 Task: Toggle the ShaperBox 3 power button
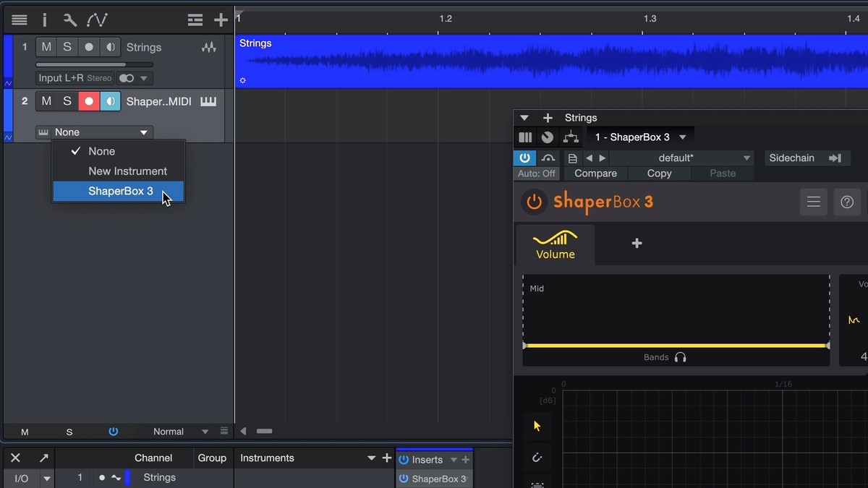pos(534,202)
